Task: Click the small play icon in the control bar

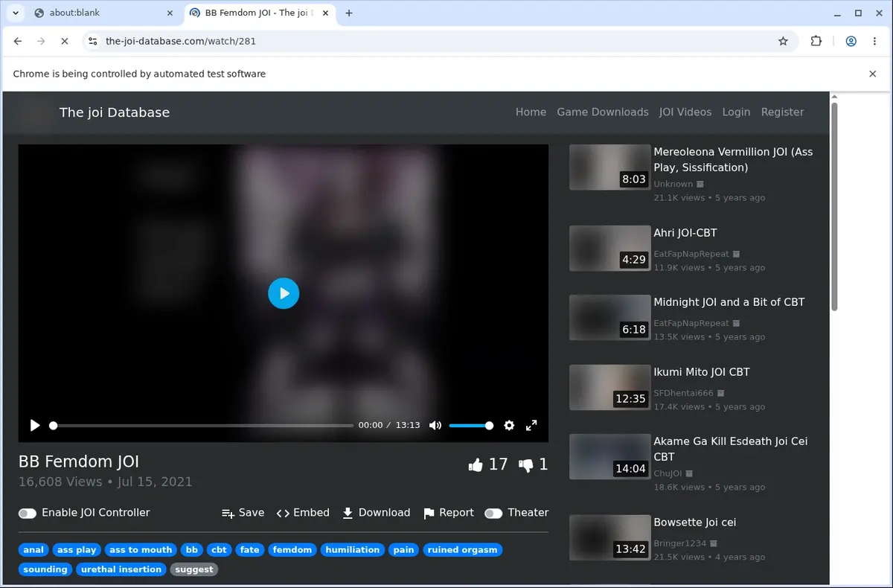Action: 35,425
